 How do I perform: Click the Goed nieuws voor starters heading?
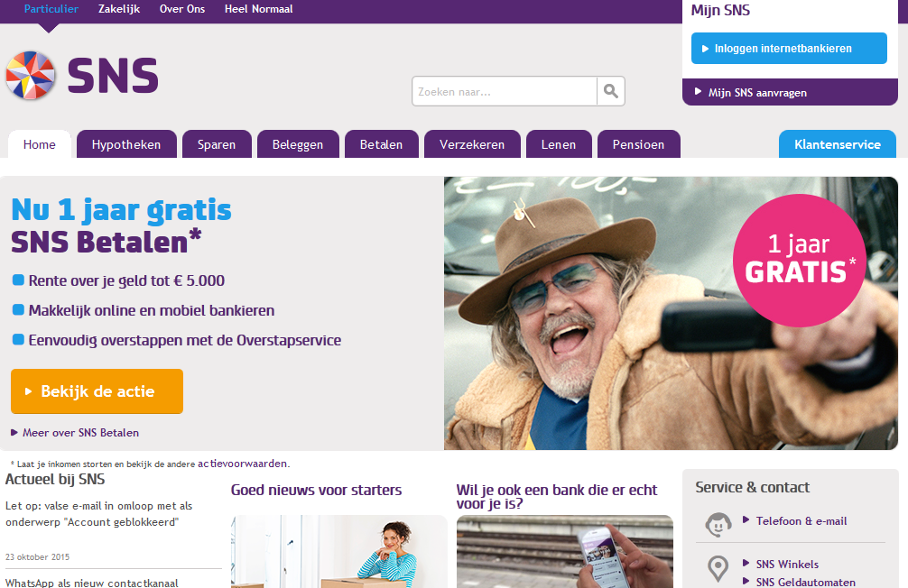(316, 491)
